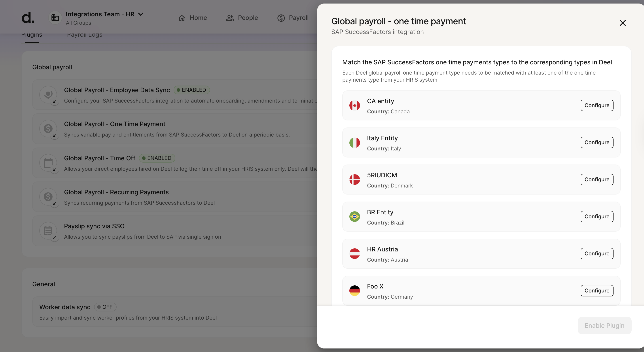Viewport: 644px width, 352px height.
Task: Click the Time Off calendar icon
Action: [48, 163]
